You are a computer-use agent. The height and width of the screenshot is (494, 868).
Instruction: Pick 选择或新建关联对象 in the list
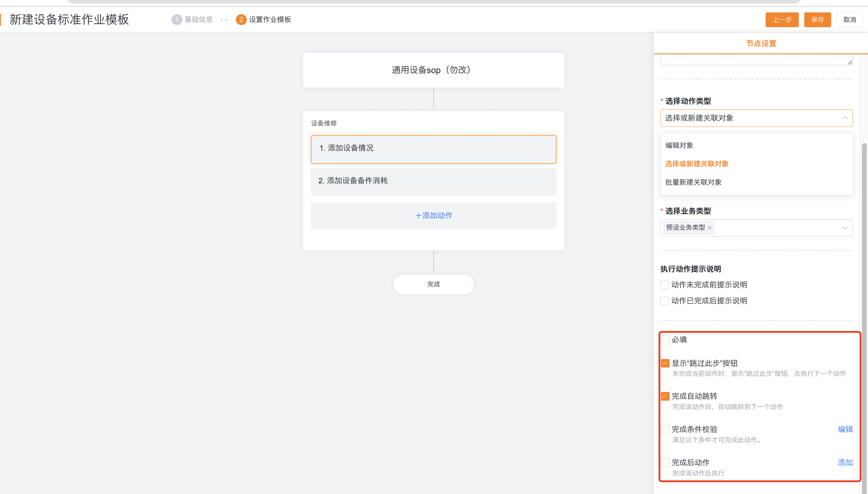click(x=697, y=164)
